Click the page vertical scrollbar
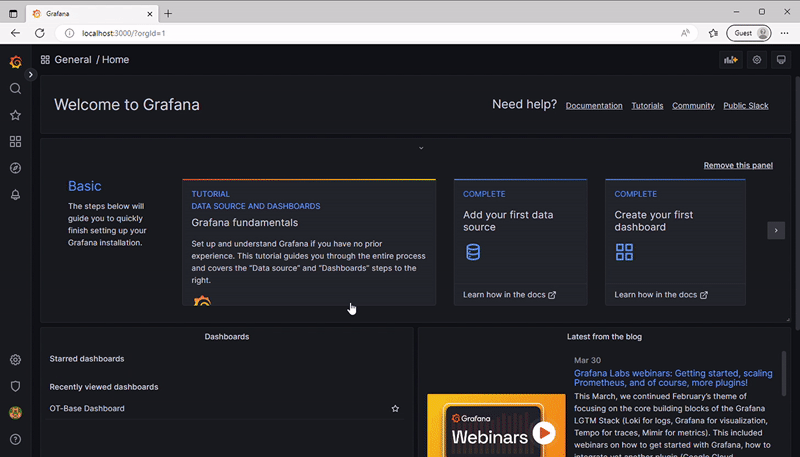 click(797, 204)
